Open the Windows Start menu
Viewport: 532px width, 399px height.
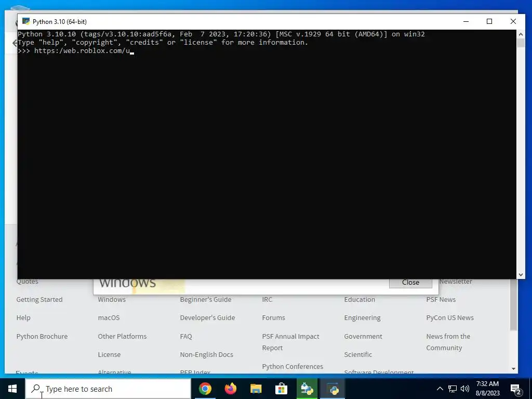pos(12,389)
